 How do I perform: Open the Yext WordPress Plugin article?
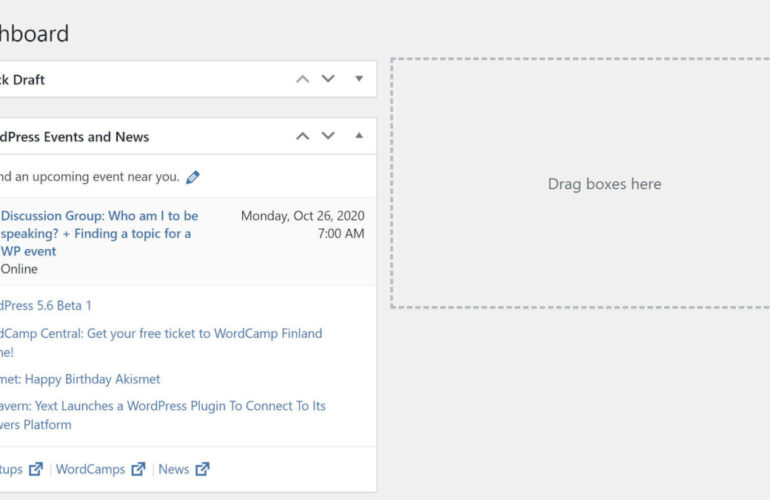click(162, 406)
